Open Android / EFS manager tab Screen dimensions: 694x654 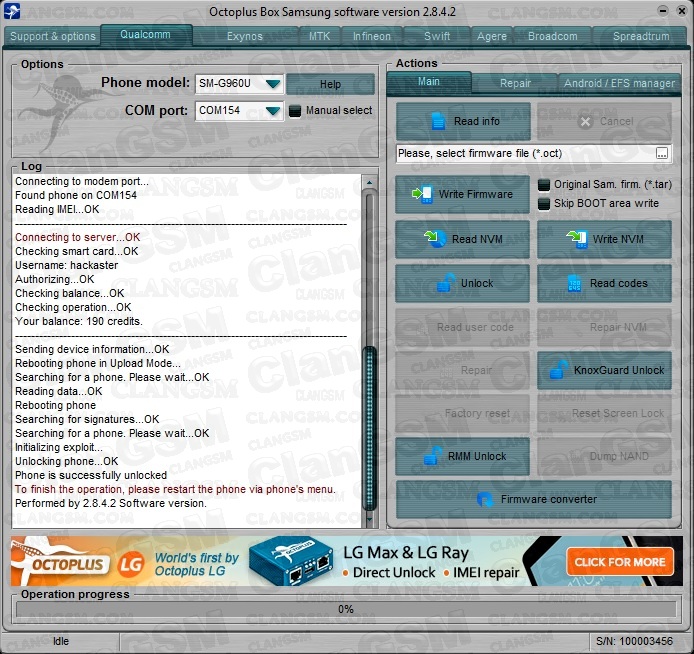619,83
